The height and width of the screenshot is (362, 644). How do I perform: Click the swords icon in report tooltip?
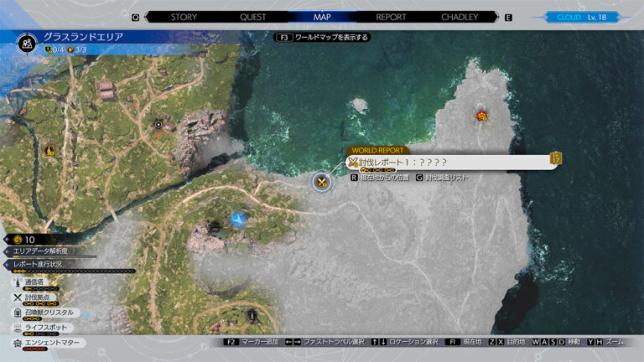point(353,162)
